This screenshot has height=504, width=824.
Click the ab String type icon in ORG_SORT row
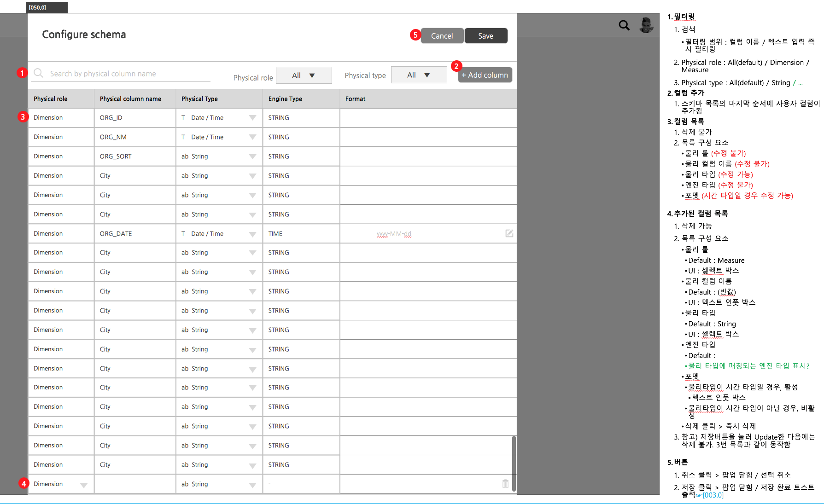click(x=185, y=156)
